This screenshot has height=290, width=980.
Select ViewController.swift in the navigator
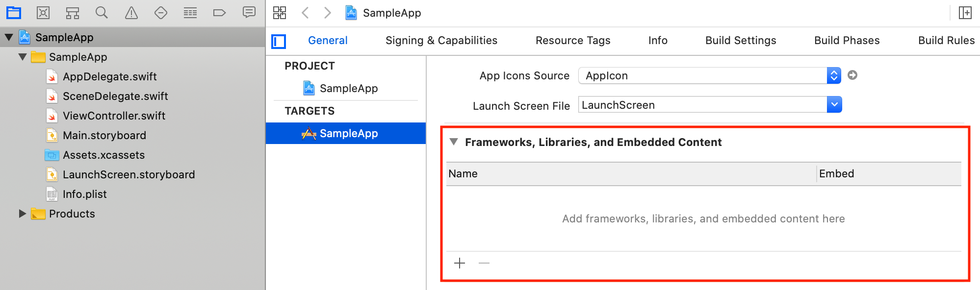[114, 116]
